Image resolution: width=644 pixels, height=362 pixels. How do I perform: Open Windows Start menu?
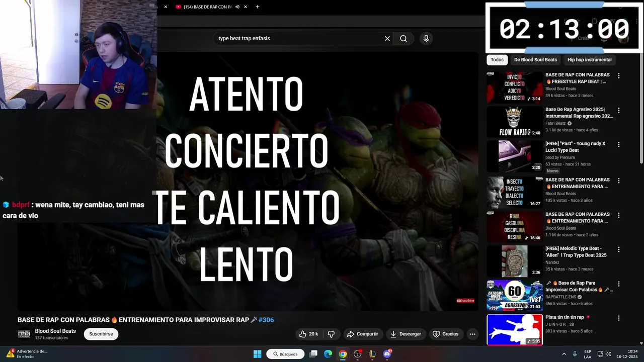(x=257, y=354)
